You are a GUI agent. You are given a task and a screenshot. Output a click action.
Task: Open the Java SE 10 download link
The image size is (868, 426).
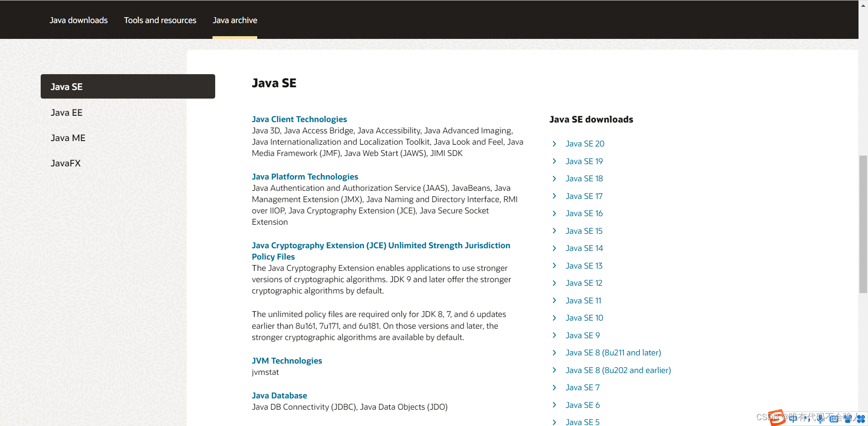tap(584, 318)
